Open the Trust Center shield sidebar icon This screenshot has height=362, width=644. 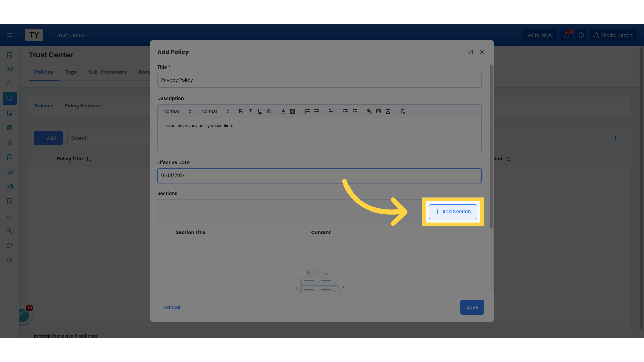point(10,98)
